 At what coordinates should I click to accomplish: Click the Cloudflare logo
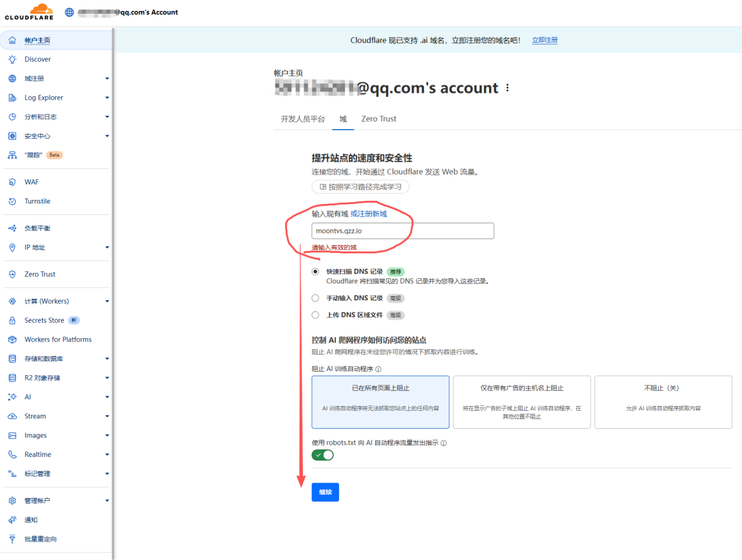point(29,12)
